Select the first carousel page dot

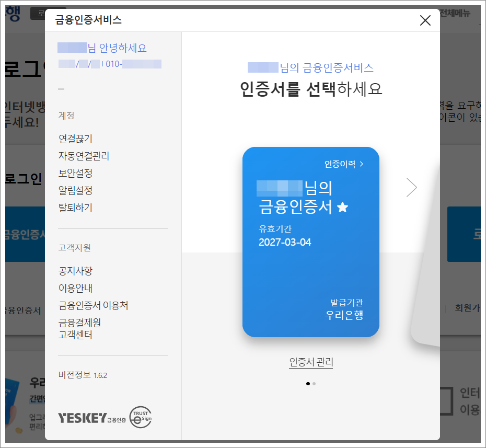click(308, 384)
